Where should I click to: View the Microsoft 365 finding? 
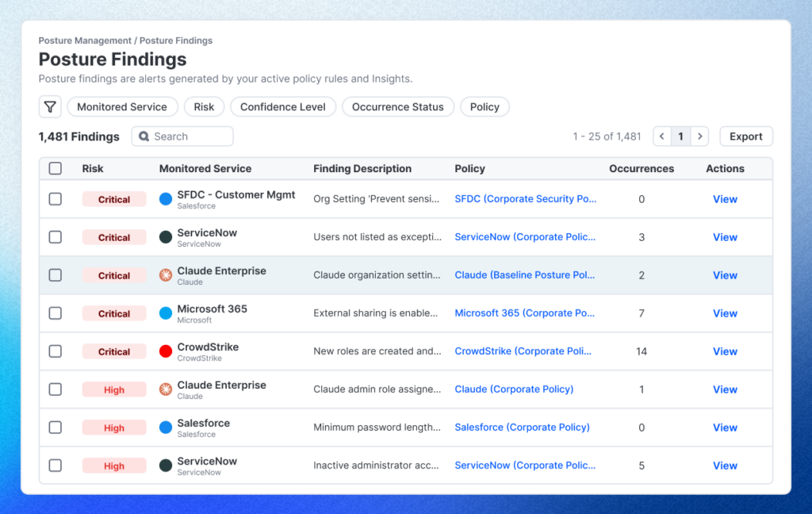pyautogui.click(x=725, y=313)
